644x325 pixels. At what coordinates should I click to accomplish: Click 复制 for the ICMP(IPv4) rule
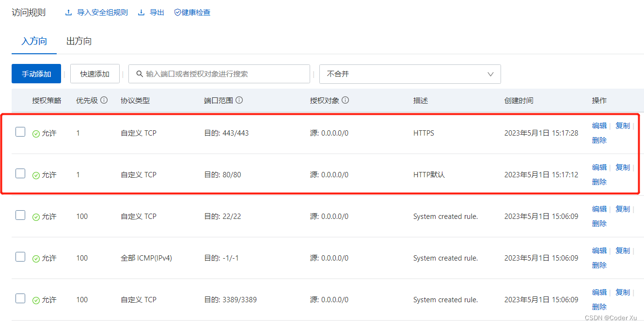click(623, 250)
